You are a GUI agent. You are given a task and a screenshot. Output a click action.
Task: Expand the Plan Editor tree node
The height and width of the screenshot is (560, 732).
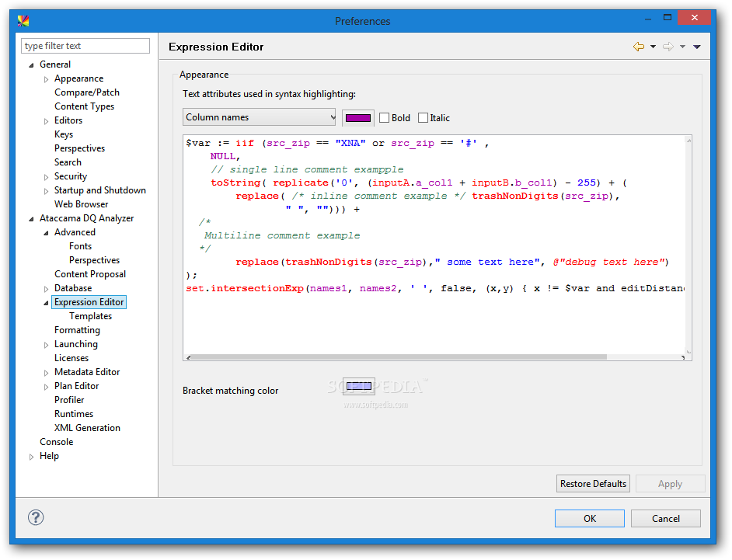pyautogui.click(x=46, y=387)
